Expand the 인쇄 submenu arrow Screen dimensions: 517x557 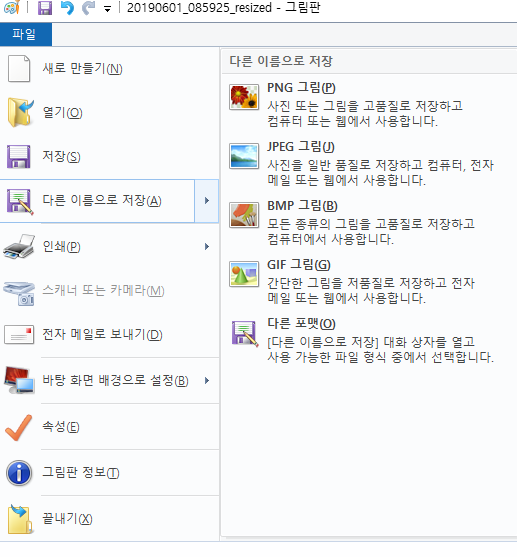click(207, 247)
